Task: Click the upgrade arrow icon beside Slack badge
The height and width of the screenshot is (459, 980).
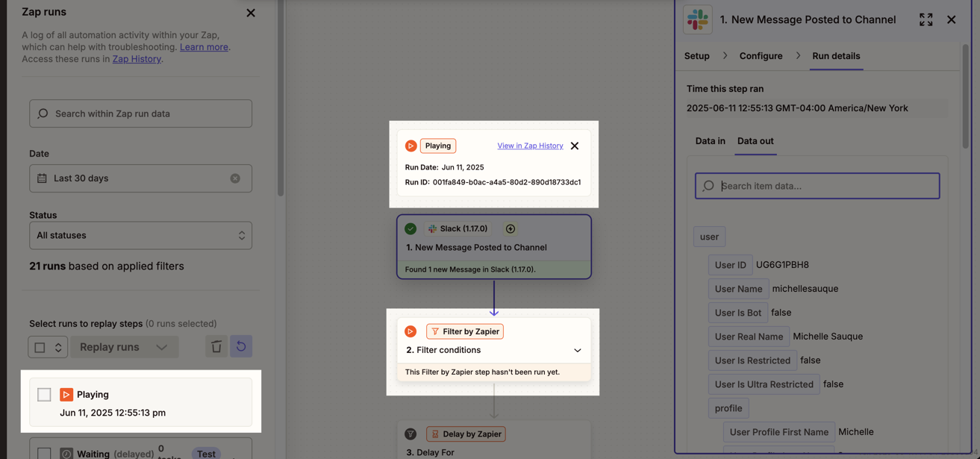Action: coord(511,228)
